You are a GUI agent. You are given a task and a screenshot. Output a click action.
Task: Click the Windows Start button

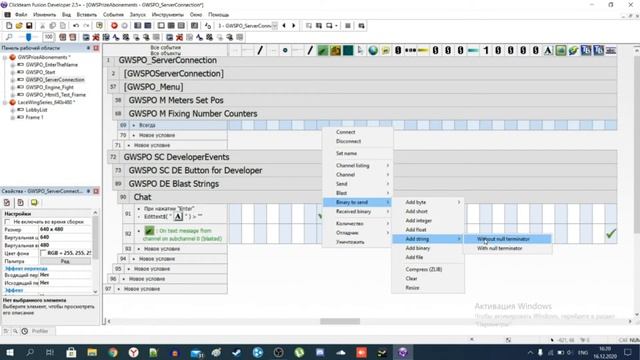point(9,352)
